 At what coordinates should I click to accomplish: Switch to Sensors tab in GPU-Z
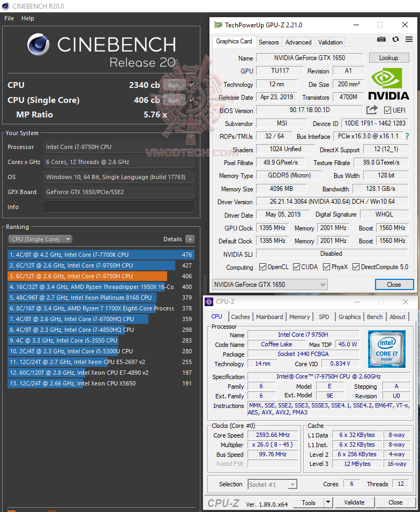point(268,42)
